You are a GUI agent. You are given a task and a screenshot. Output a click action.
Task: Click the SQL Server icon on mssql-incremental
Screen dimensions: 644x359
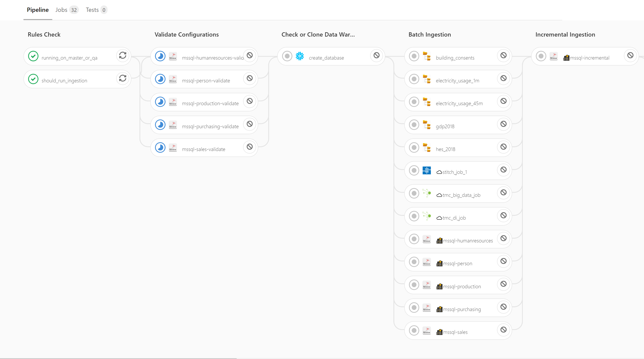tap(554, 56)
